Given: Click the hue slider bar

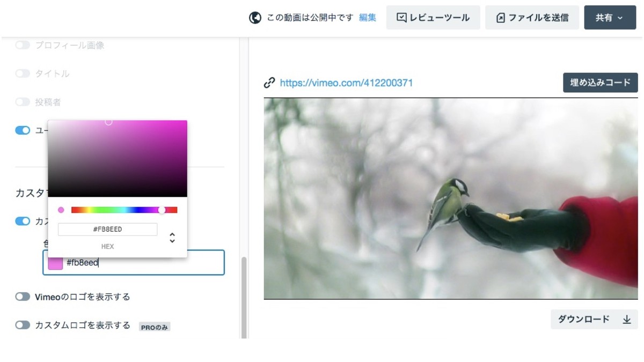Looking at the screenshot, I should coord(124,210).
